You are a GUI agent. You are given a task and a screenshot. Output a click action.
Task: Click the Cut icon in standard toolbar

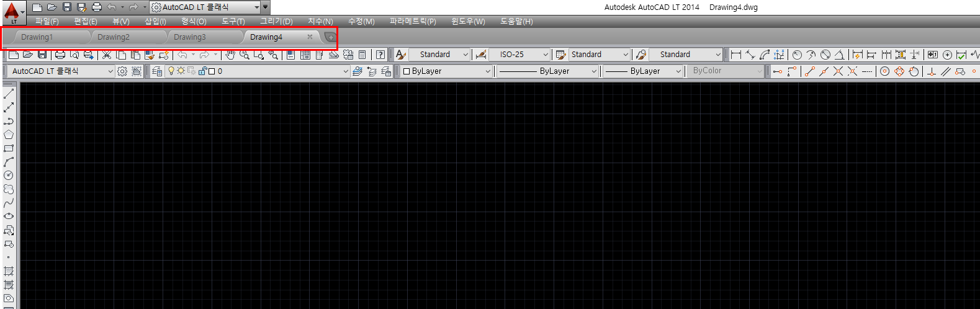tap(107, 55)
